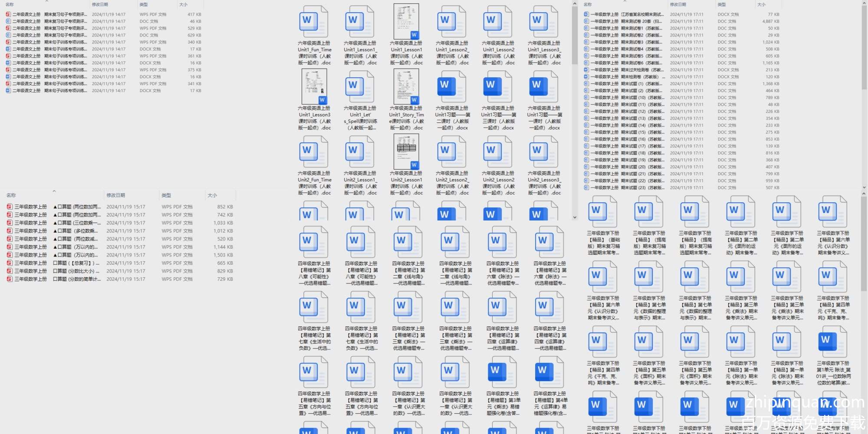The width and height of the screenshot is (868, 434).
Task: Open the Unit2_Fun_Time Word file icon
Action: coord(313,152)
